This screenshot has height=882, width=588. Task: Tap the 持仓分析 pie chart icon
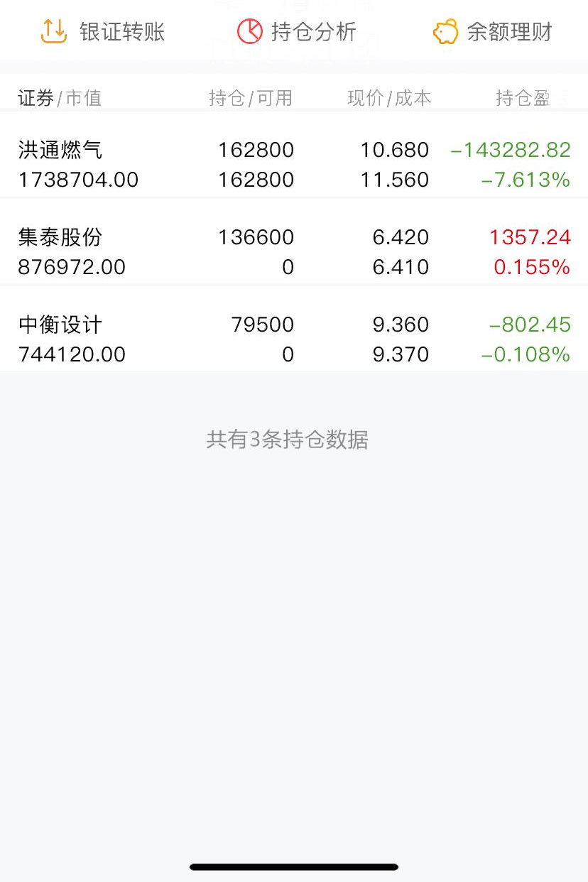250,31
